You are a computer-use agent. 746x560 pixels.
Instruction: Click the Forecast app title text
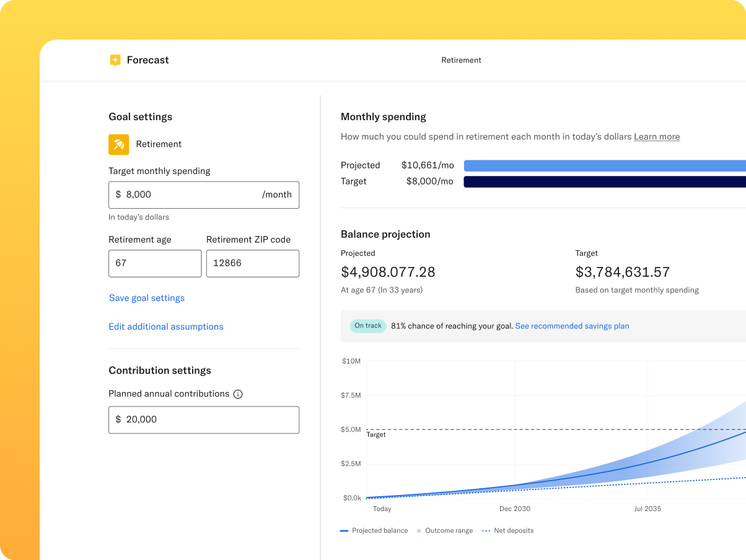147,60
